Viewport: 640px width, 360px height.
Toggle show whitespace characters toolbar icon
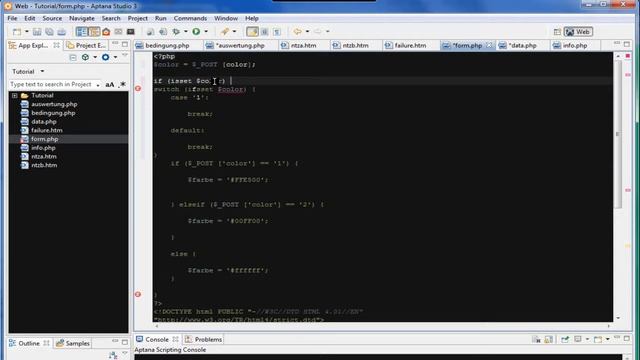pos(277,31)
